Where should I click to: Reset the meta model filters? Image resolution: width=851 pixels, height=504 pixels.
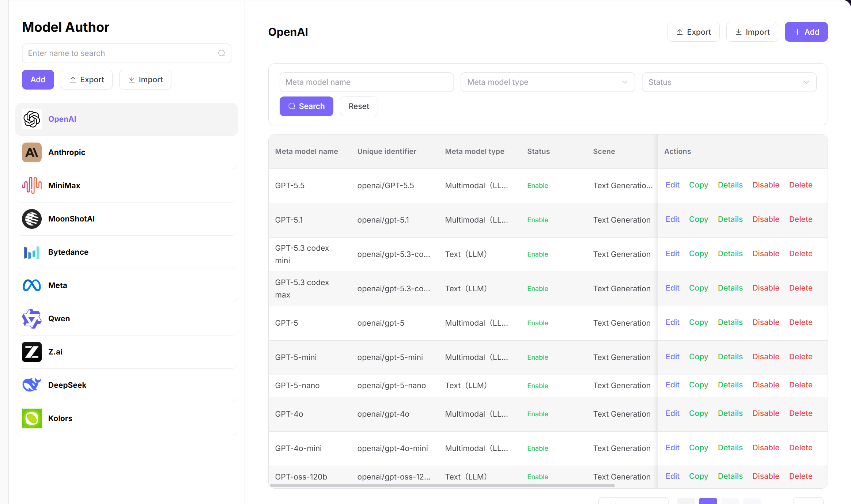click(359, 106)
